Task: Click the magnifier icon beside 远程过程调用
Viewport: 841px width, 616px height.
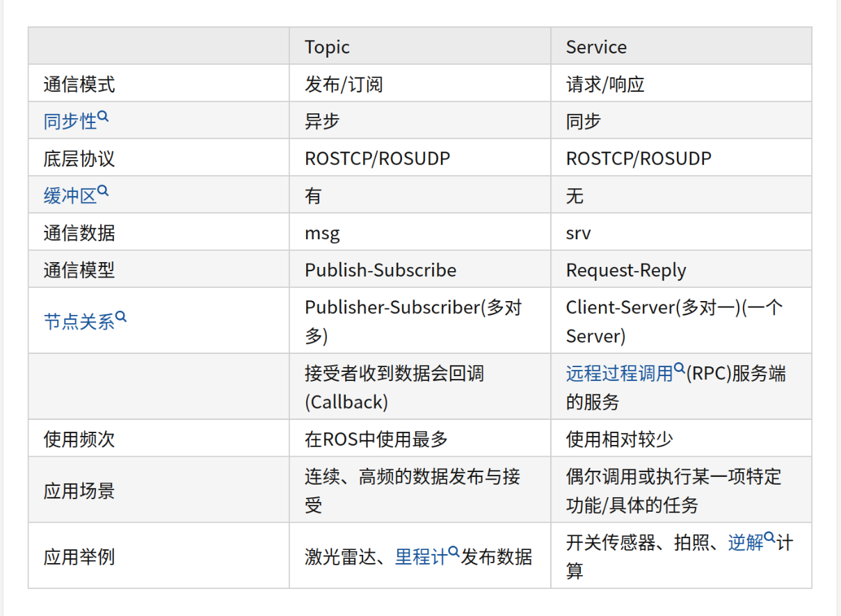Action: (x=680, y=368)
